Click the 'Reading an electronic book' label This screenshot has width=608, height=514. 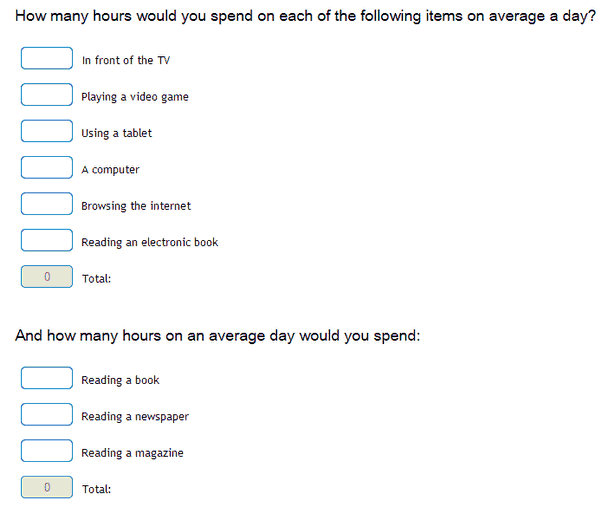pyautogui.click(x=150, y=242)
